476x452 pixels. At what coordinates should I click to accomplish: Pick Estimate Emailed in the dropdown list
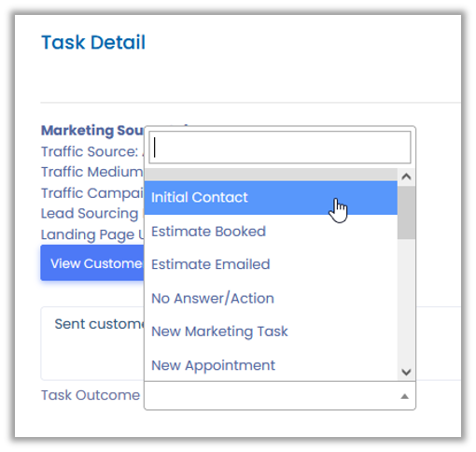(x=271, y=264)
